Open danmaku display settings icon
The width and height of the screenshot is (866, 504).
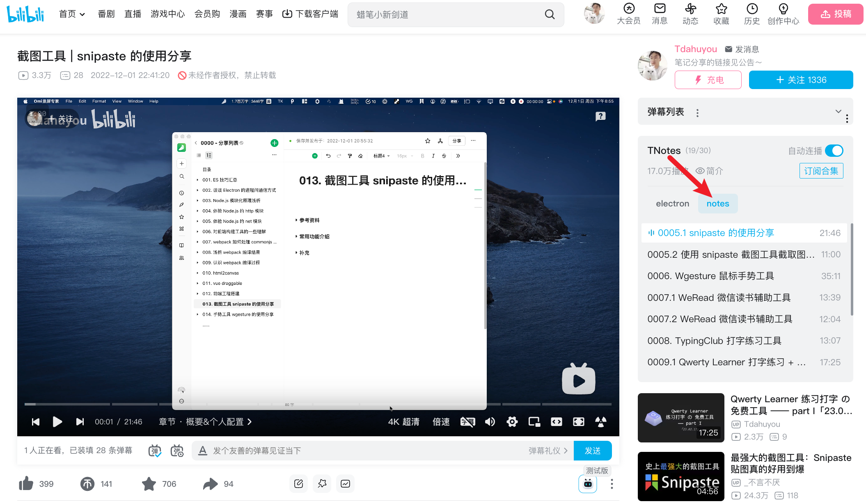click(177, 451)
